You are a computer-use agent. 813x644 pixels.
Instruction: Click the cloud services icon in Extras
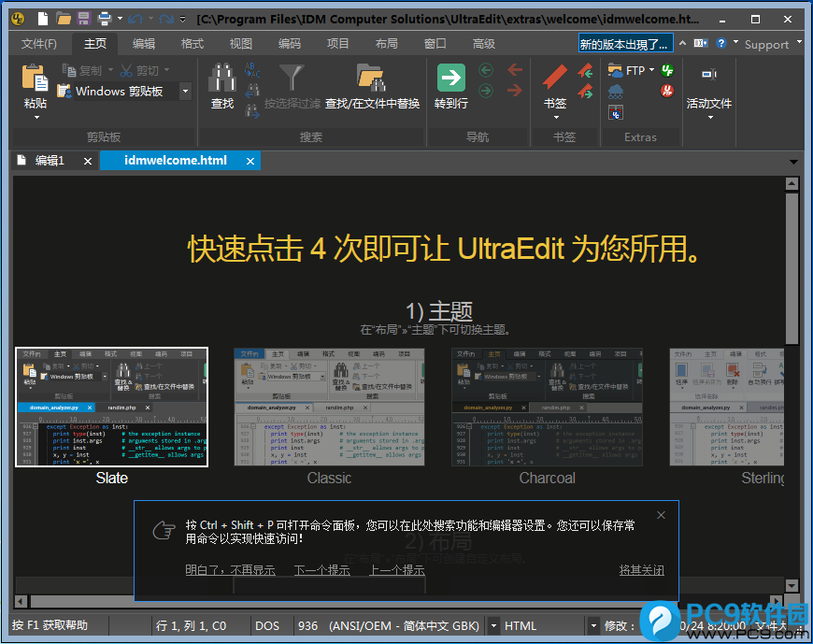pyautogui.click(x=616, y=92)
